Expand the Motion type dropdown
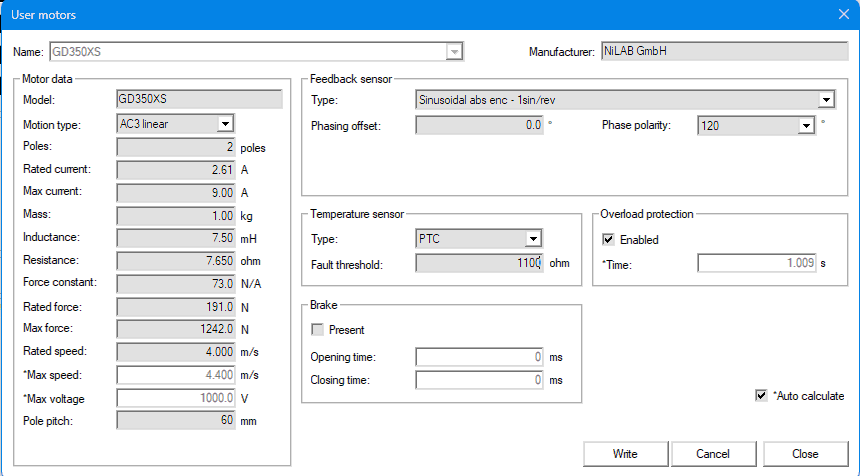Viewport: 860px width, 476px height. pos(225,123)
